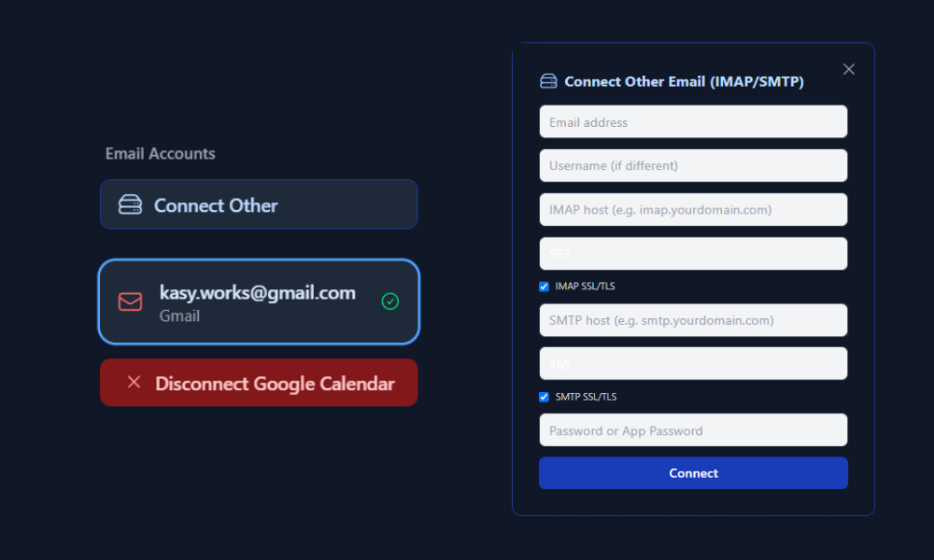Focus the Username (if different) field
This screenshot has width=934, height=560.
point(693,165)
